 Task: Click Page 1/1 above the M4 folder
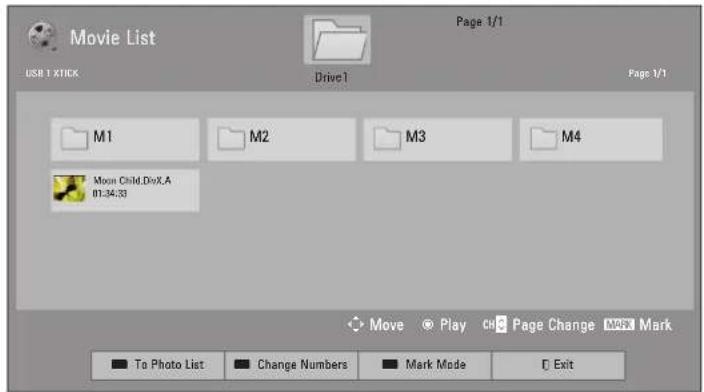(x=647, y=73)
